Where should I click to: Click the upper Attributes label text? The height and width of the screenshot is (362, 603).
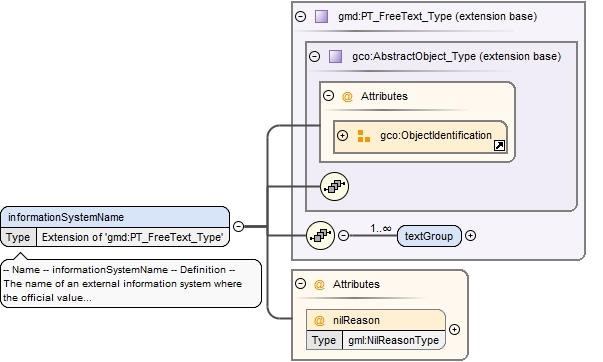click(384, 96)
